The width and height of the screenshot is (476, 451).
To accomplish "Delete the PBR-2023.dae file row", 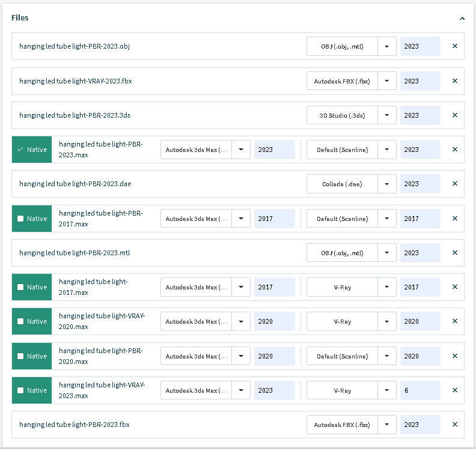I will click(454, 184).
